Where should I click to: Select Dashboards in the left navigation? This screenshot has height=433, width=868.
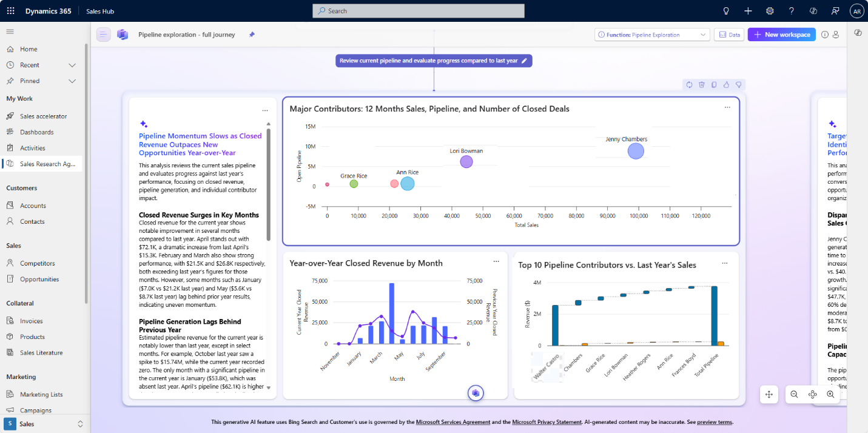pyautogui.click(x=36, y=132)
